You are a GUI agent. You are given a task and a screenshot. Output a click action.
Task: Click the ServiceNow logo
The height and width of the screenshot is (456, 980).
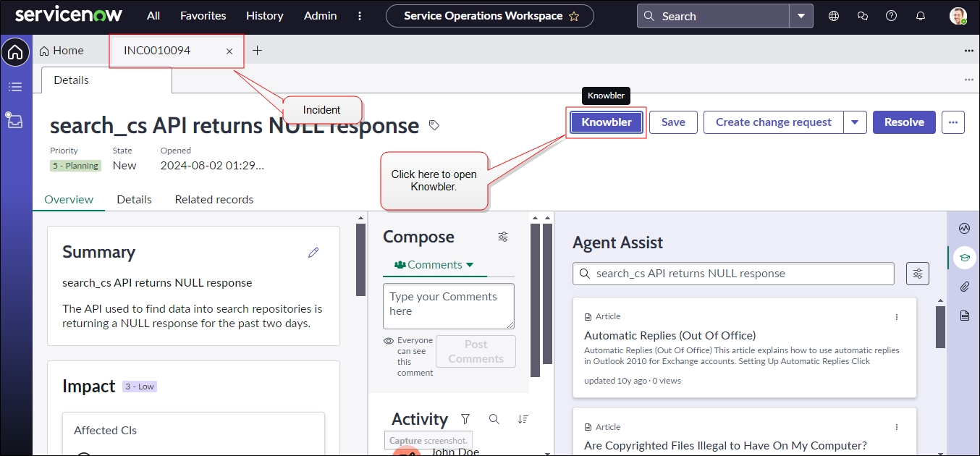click(x=69, y=15)
